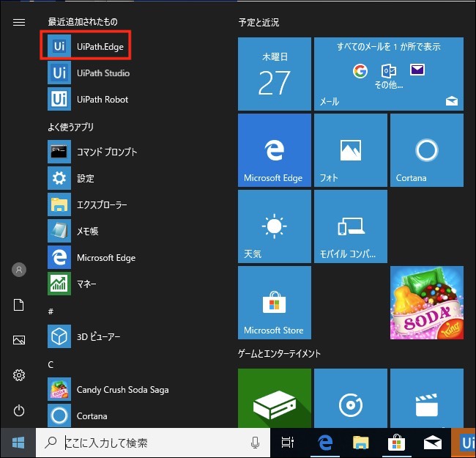Open Microsoft Store tile

274,302
